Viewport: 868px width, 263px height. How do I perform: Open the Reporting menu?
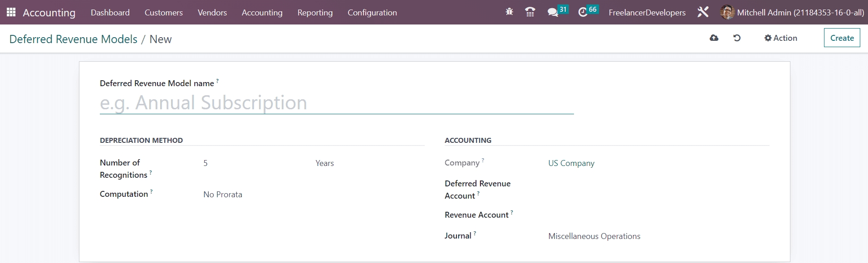click(315, 13)
